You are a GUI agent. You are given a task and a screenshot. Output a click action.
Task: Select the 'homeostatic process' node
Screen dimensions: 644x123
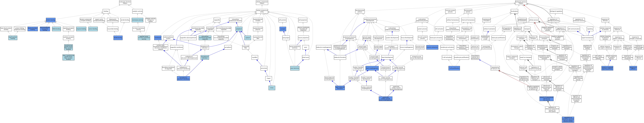point(468,11)
